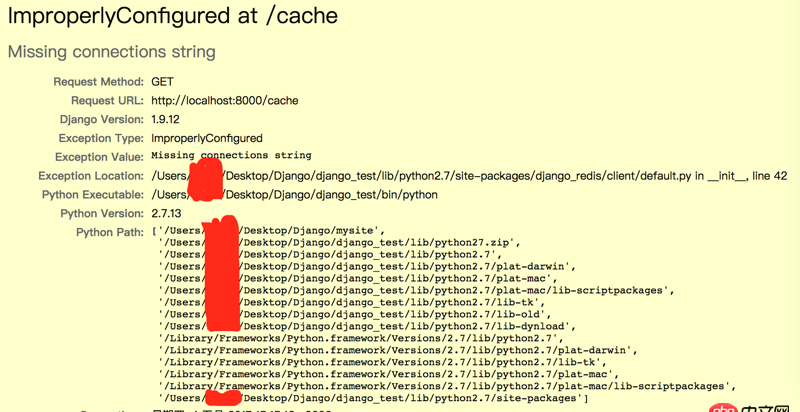Click the Exception Type value ImproperlyConfigured

point(207,138)
